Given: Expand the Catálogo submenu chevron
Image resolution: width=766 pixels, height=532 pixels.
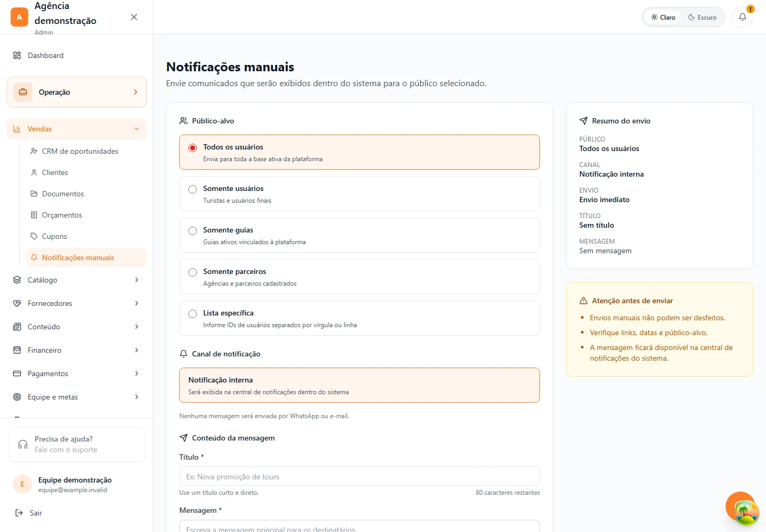Looking at the screenshot, I should [x=137, y=280].
